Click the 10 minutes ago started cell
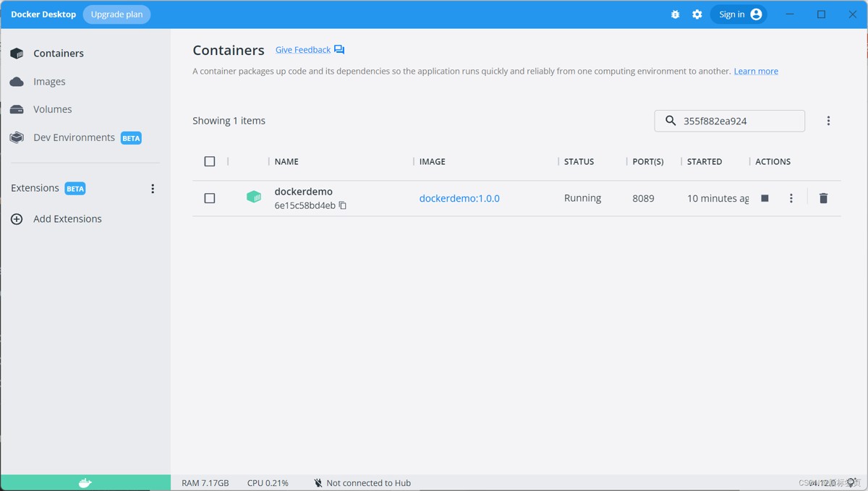Viewport: 868px width, 491px height. pos(718,198)
